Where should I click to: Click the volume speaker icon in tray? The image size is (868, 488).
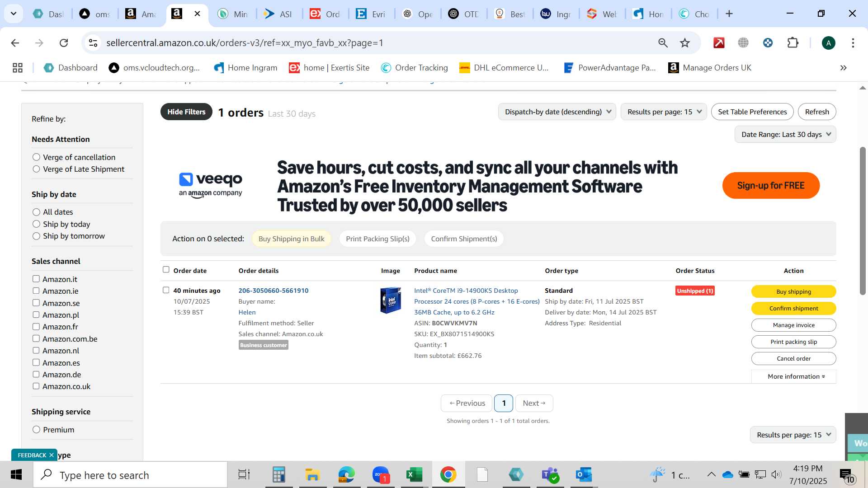coord(776,474)
